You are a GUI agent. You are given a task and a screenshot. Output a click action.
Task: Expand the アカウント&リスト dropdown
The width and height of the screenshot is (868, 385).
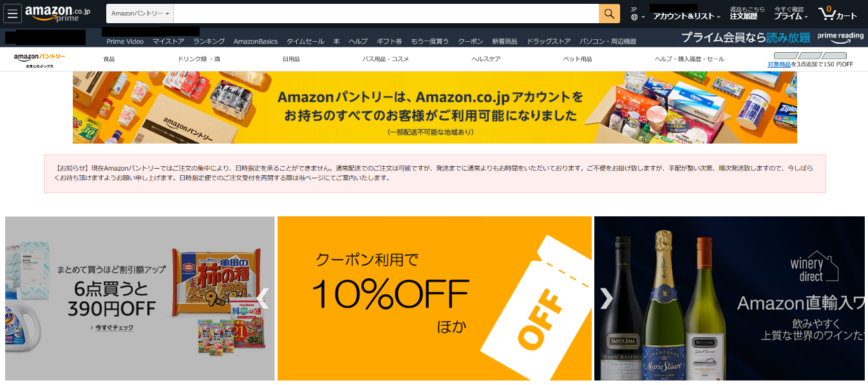coord(686,16)
